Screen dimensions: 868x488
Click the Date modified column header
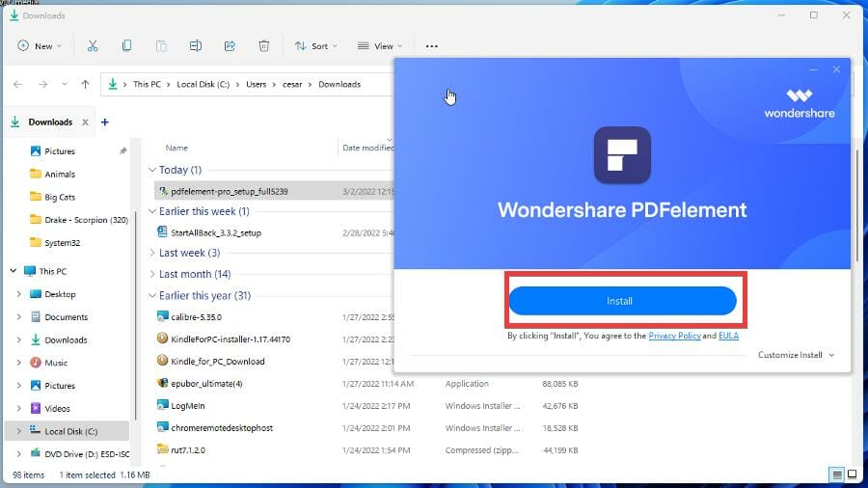(367, 148)
